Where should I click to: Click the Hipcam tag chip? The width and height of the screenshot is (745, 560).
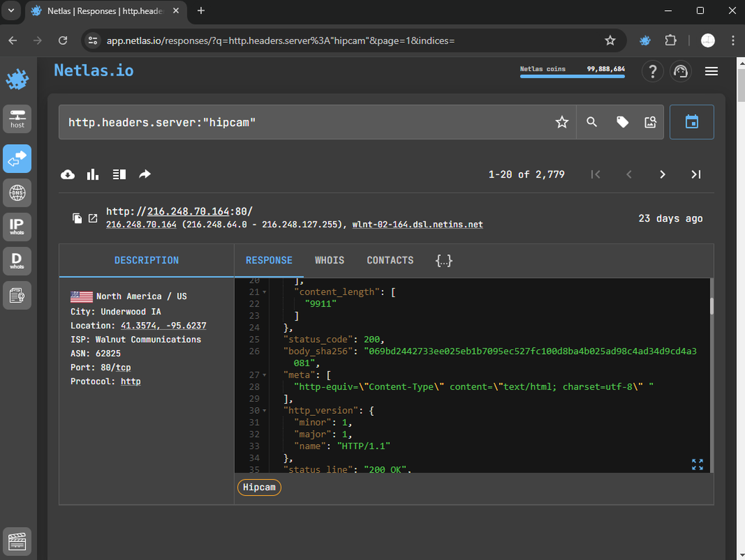[x=259, y=488]
